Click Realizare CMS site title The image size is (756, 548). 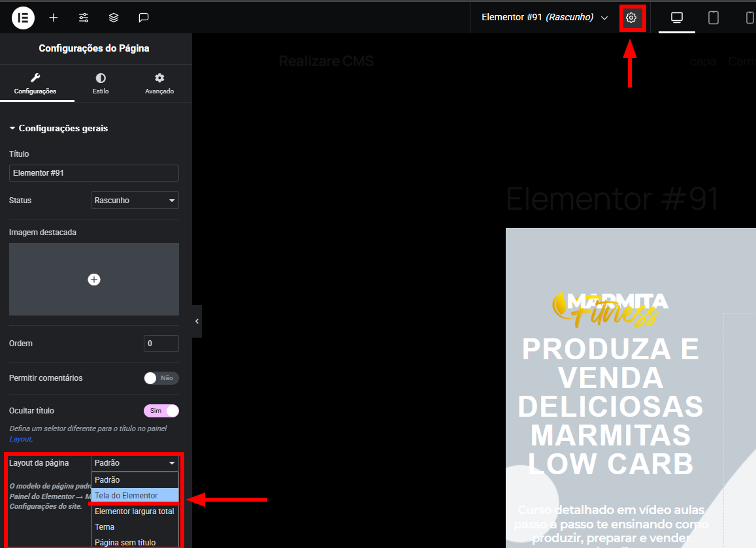point(326,61)
